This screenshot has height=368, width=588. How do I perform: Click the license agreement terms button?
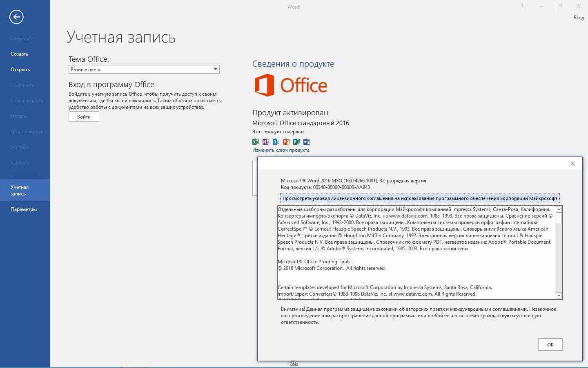[x=420, y=198]
